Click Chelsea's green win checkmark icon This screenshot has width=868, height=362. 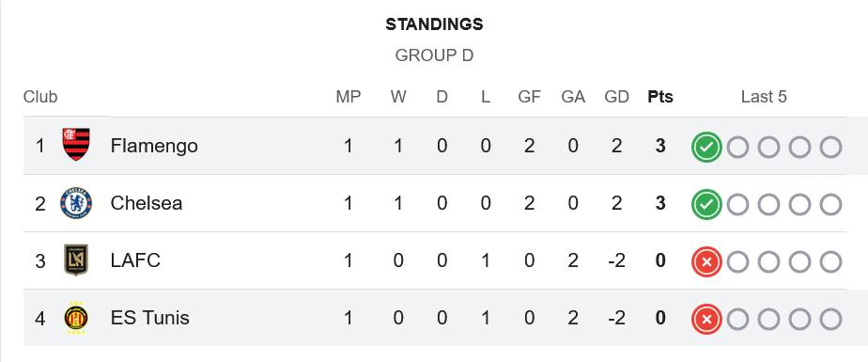(706, 205)
